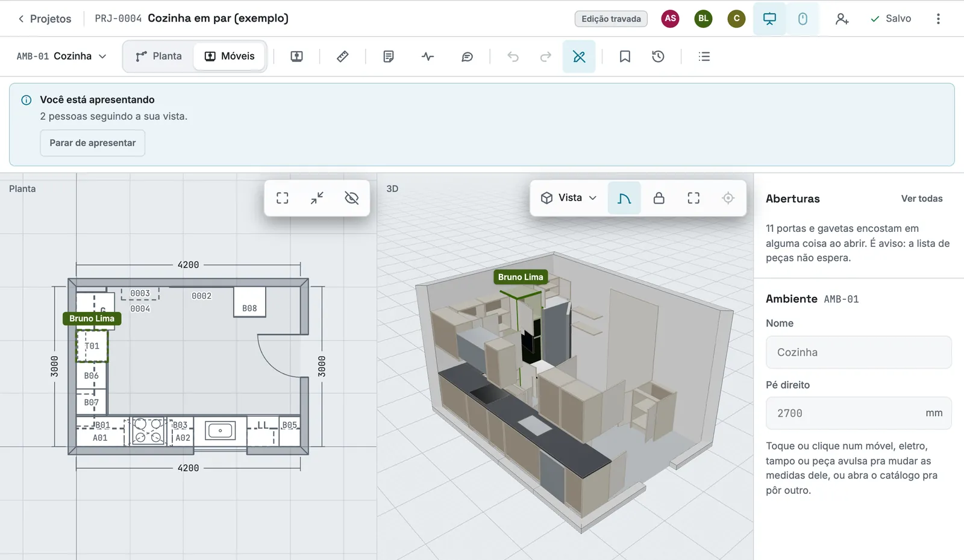Open the three-dot more menu
The height and width of the screenshot is (560, 964).
click(x=938, y=19)
